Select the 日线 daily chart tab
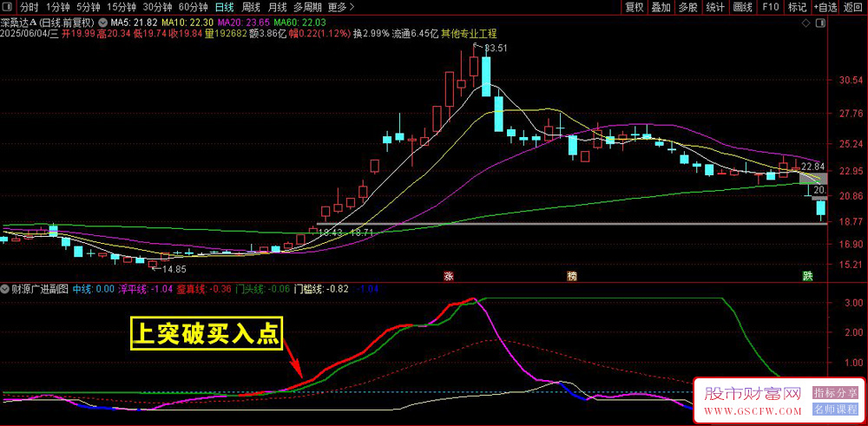 (x=224, y=7)
